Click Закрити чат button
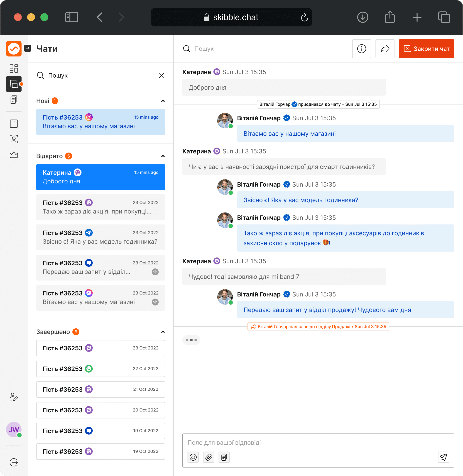This screenshot has width=463, height=476. click(x=426, y=49)
